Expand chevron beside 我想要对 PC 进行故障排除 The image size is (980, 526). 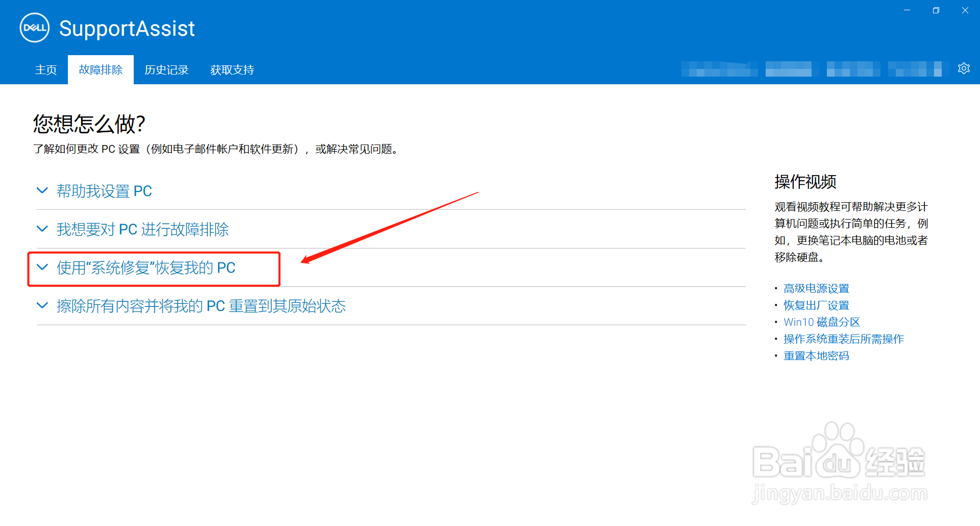(x=42, y=229)
